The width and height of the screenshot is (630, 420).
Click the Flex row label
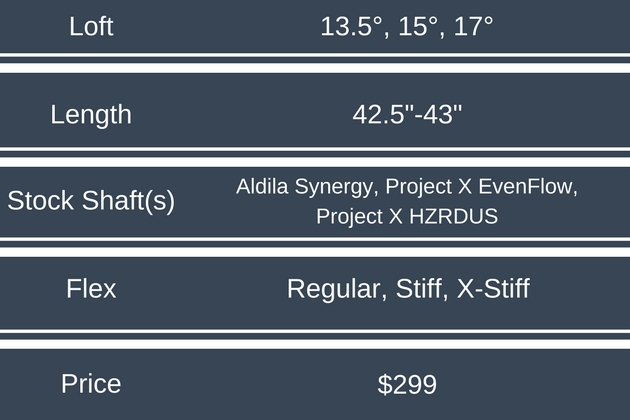(91, 289)
